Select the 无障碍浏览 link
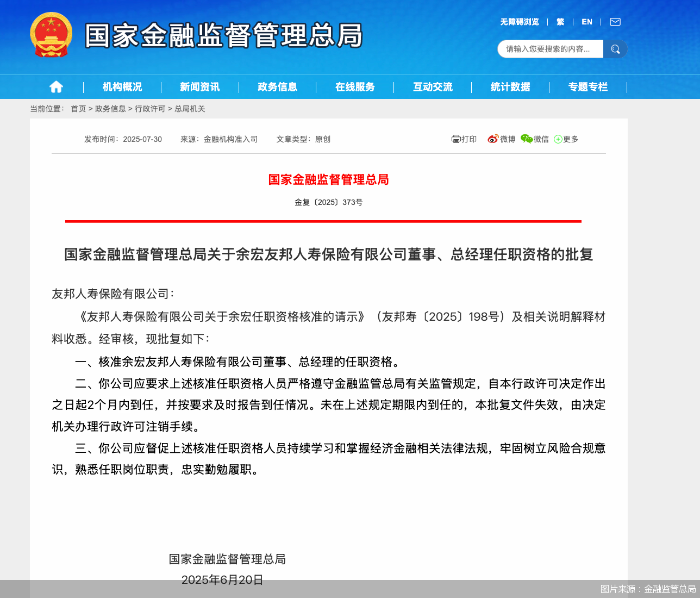The height and width of the screenshot is (598, 700). tap(520, 22)
